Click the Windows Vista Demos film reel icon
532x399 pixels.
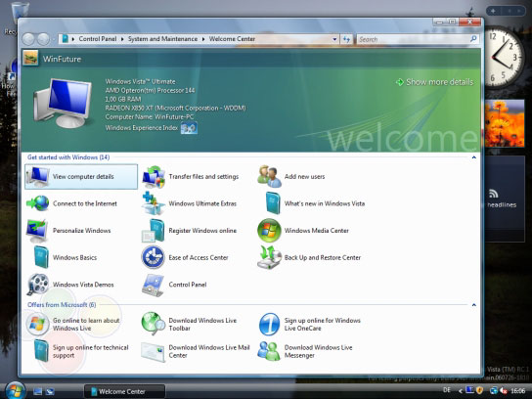pos(38,285)
